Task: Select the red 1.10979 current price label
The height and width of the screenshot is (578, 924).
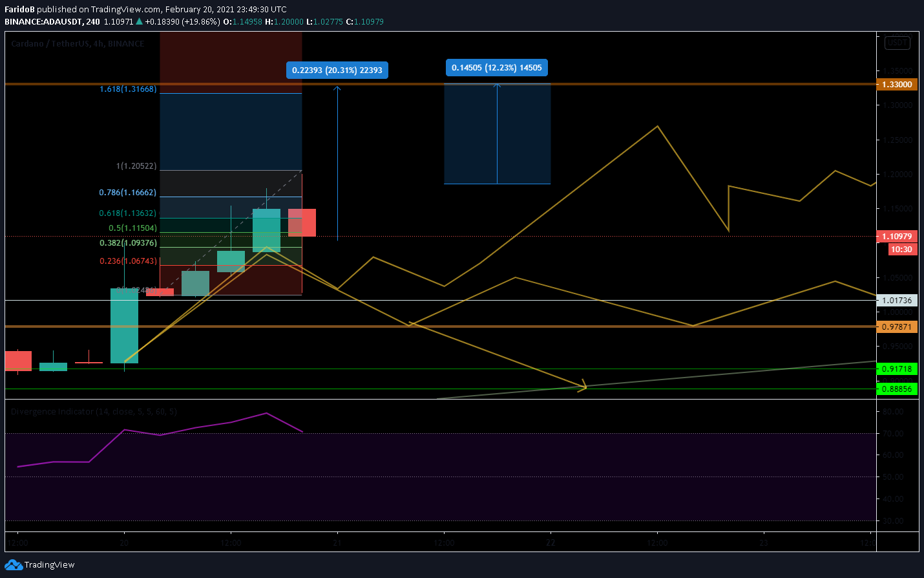Action: coord(897,237)
